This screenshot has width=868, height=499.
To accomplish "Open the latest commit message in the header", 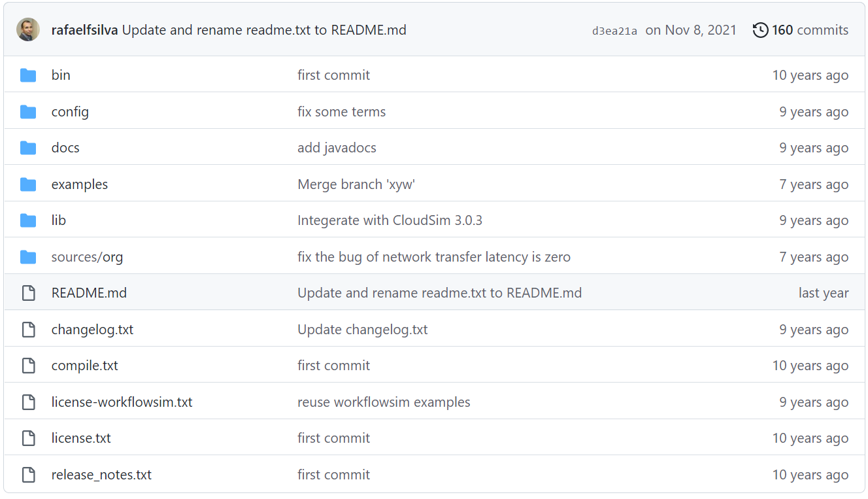I will (x=264, y=30).
